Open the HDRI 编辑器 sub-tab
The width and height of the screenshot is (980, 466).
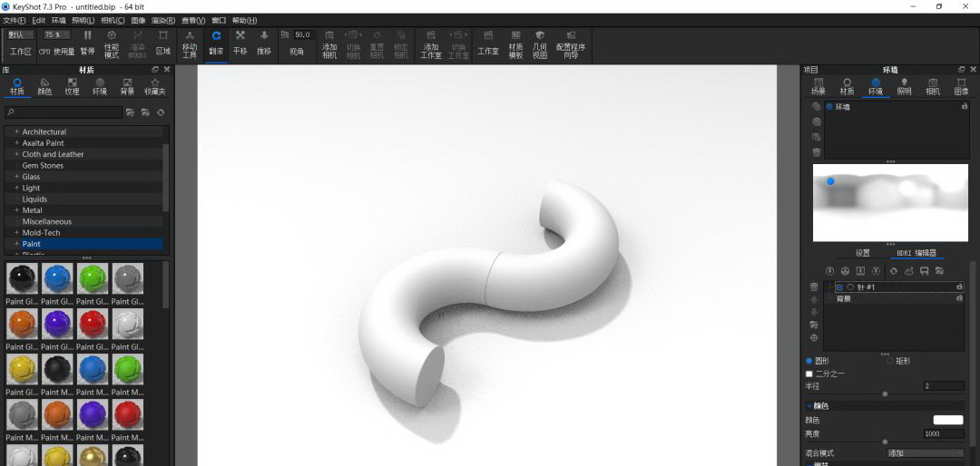916,253
